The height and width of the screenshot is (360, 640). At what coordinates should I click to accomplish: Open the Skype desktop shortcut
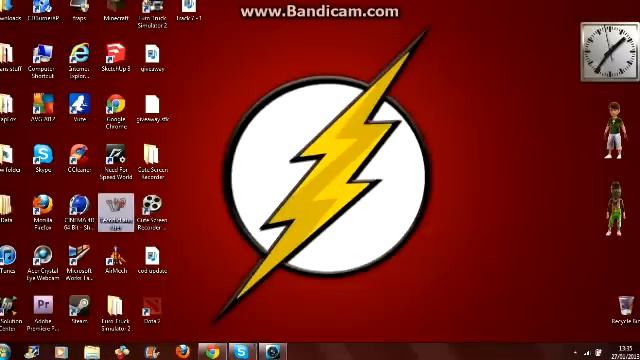pos(42,159)
